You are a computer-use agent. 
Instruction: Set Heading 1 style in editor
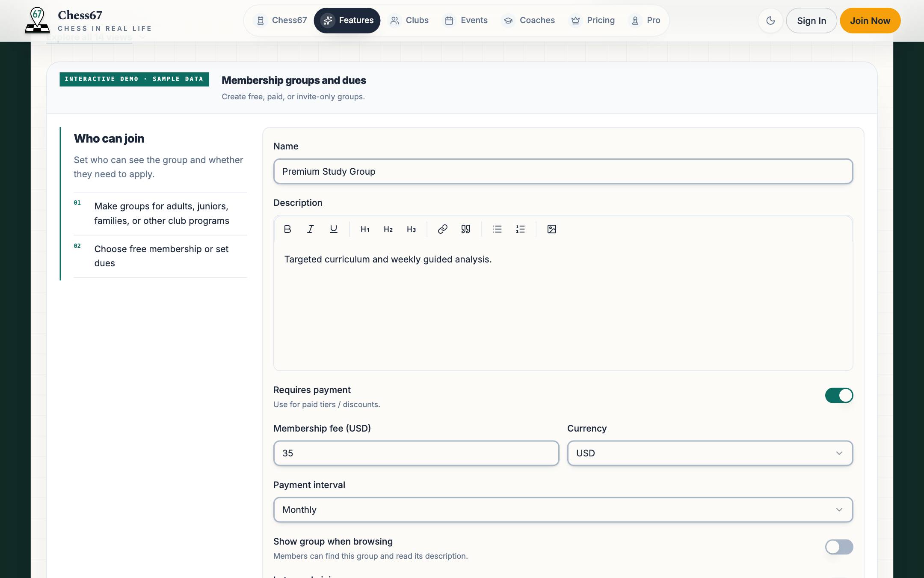coord(365,229)
